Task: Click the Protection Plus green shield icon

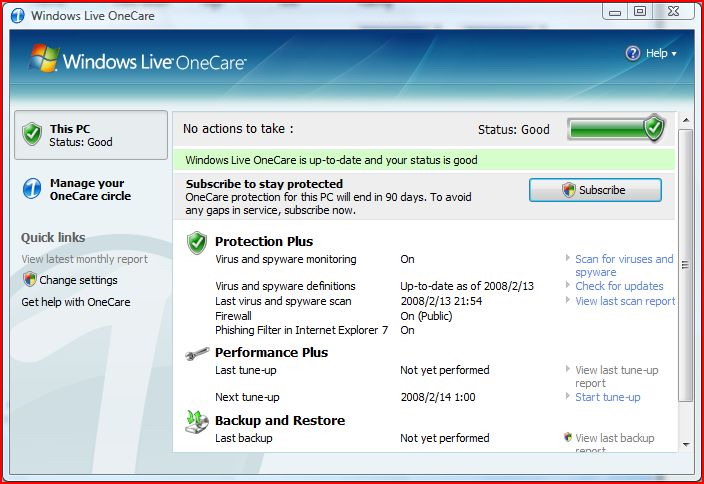Action: pos(197,243)
